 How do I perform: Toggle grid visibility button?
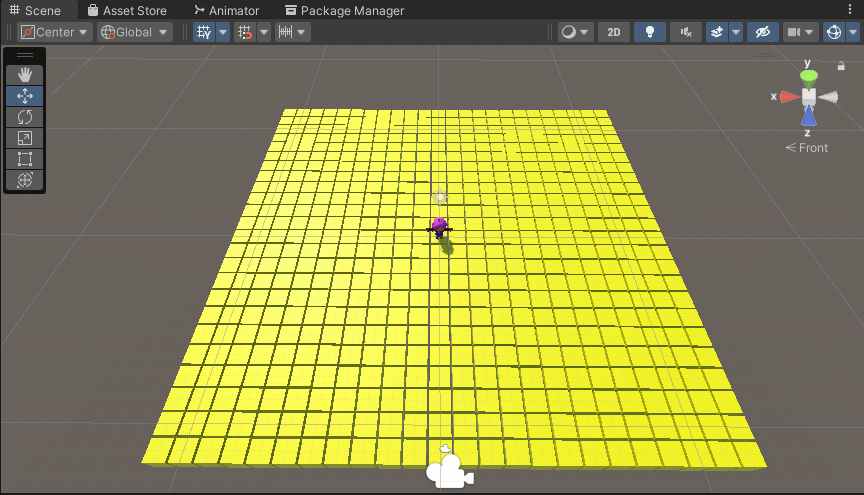204,32
